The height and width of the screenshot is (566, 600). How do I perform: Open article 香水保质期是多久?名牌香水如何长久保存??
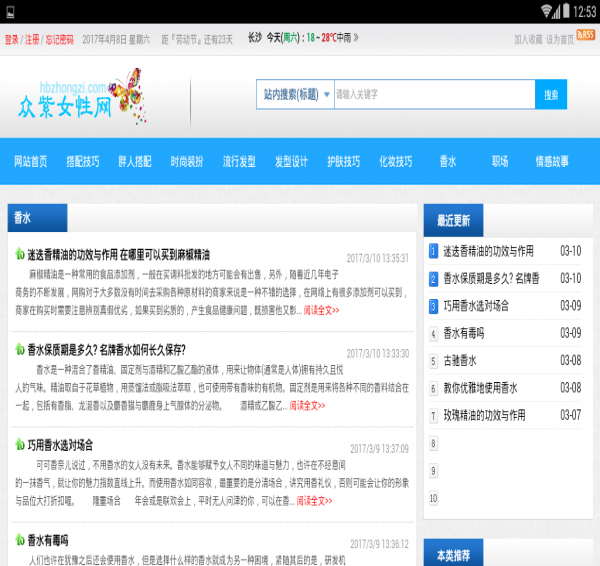pos(106,350)
